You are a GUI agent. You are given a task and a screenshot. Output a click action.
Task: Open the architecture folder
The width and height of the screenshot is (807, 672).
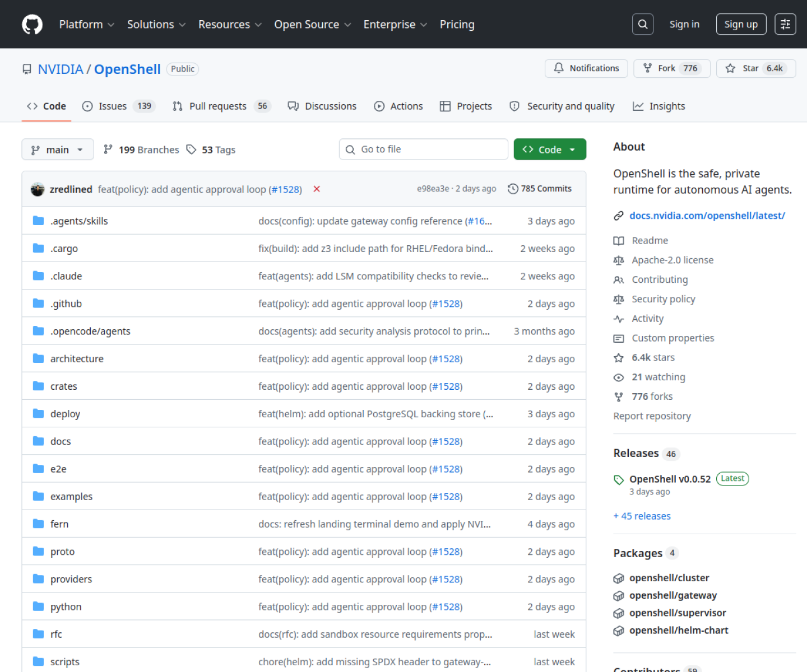click(77, 358)
